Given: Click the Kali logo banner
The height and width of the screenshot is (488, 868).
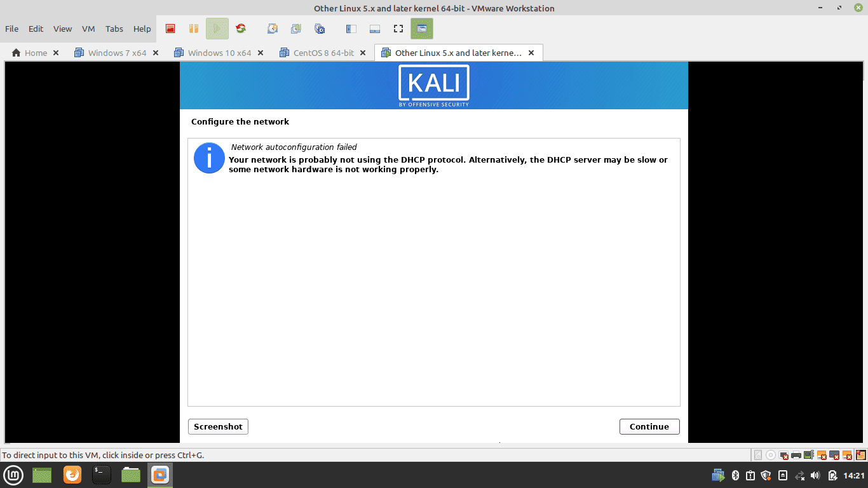Looking at the screenshot, I should (x=434, y=86).
